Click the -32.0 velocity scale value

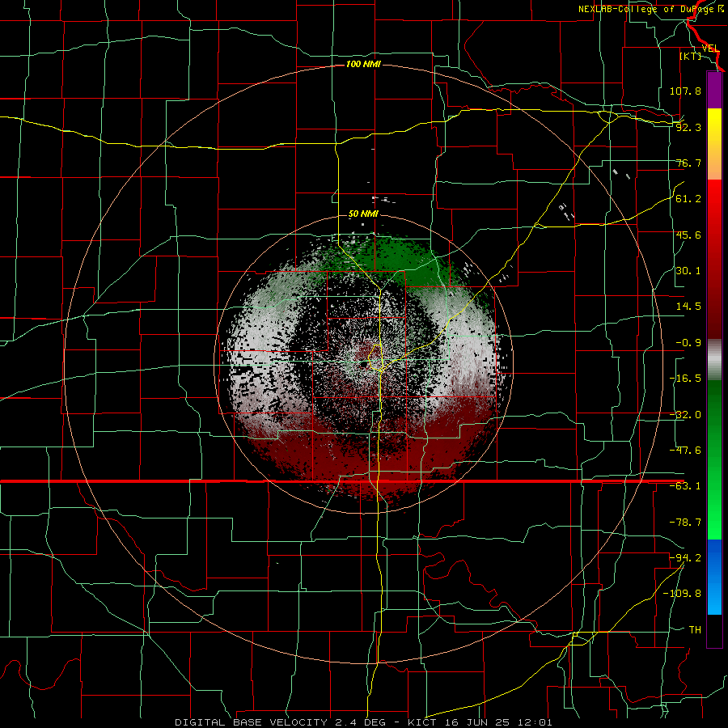click(685, 415)
